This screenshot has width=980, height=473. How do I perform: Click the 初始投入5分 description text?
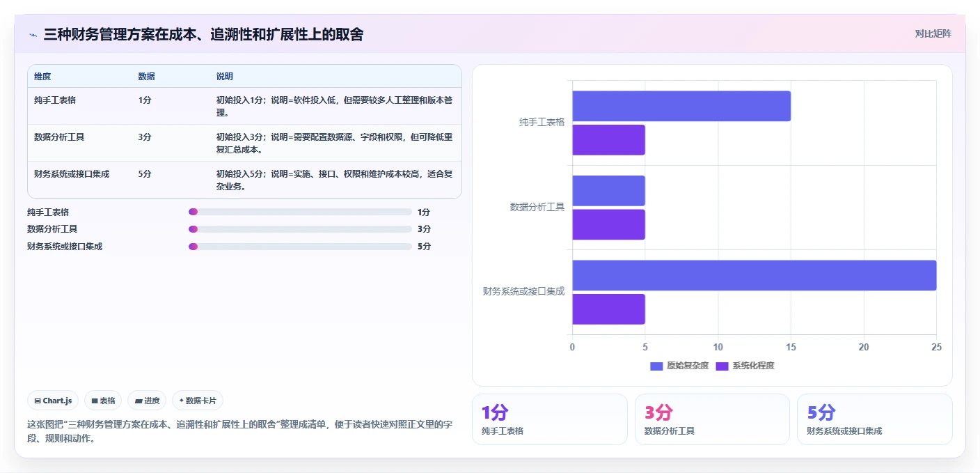click(x=334, y=180)
